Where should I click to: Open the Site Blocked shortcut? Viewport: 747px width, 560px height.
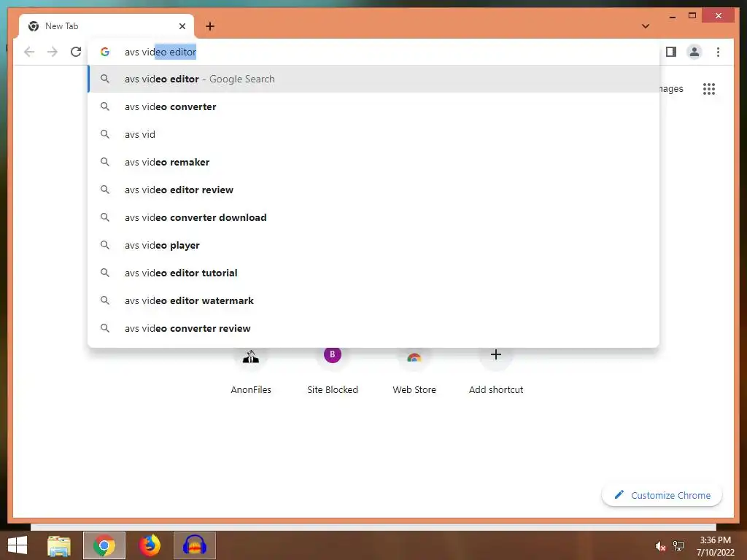point(333,373)
